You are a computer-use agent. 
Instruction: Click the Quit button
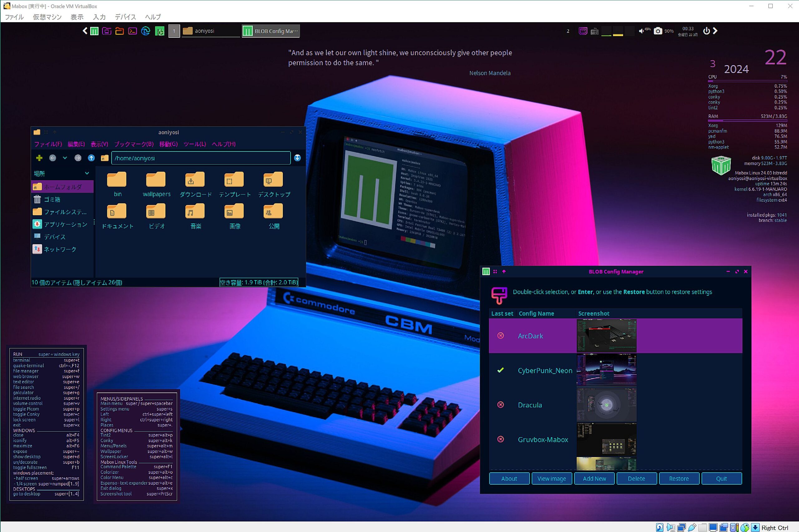coord(721,478)
